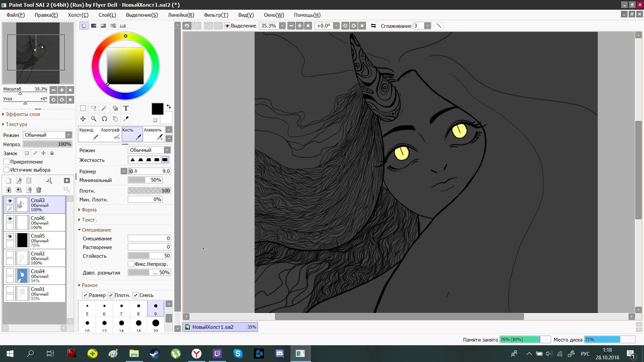
Task: Open the Слой menu
Action: click(107, 15)
